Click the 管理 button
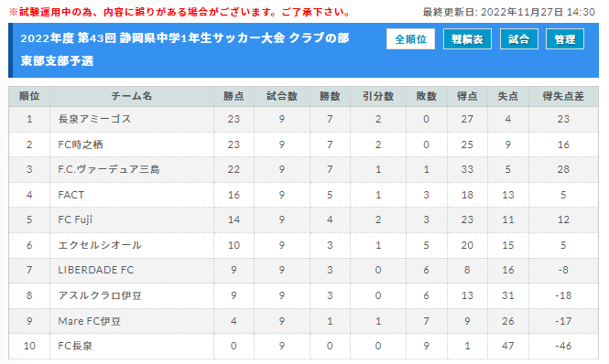Screen dimensions: 609x364 point(565,39)
